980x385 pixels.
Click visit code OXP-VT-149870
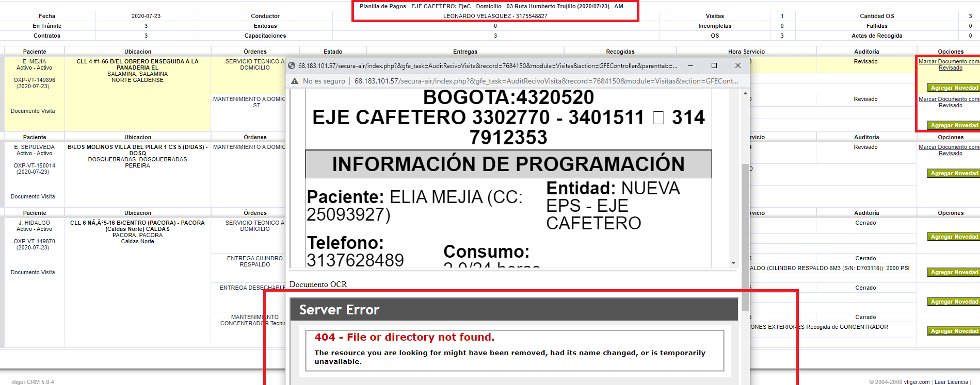coord(34,241)
